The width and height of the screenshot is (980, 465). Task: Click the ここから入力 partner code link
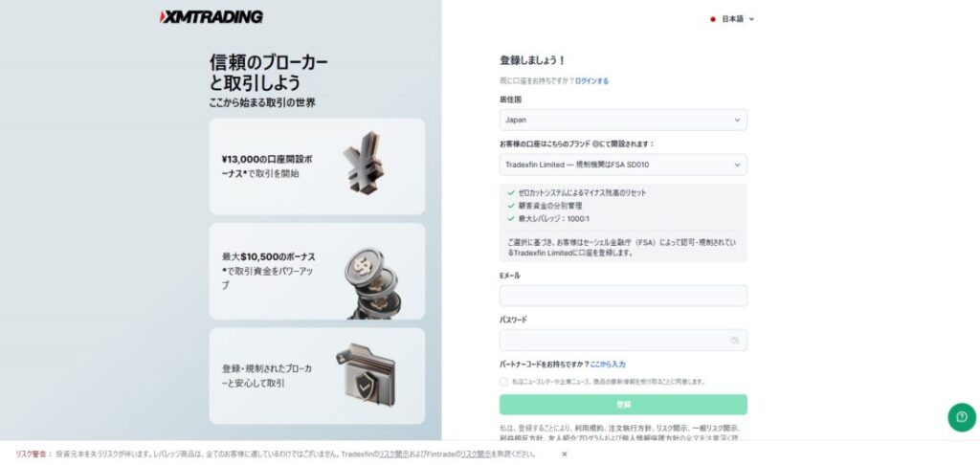[608, 364]
